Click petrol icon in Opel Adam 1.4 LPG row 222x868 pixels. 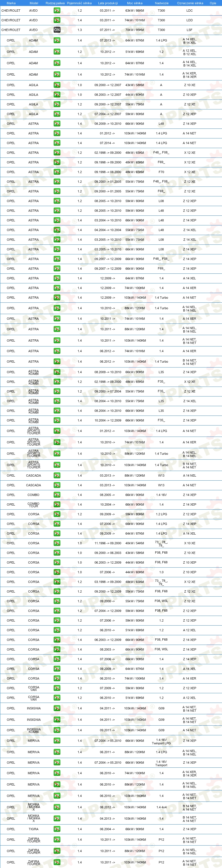tap(57, 40)
